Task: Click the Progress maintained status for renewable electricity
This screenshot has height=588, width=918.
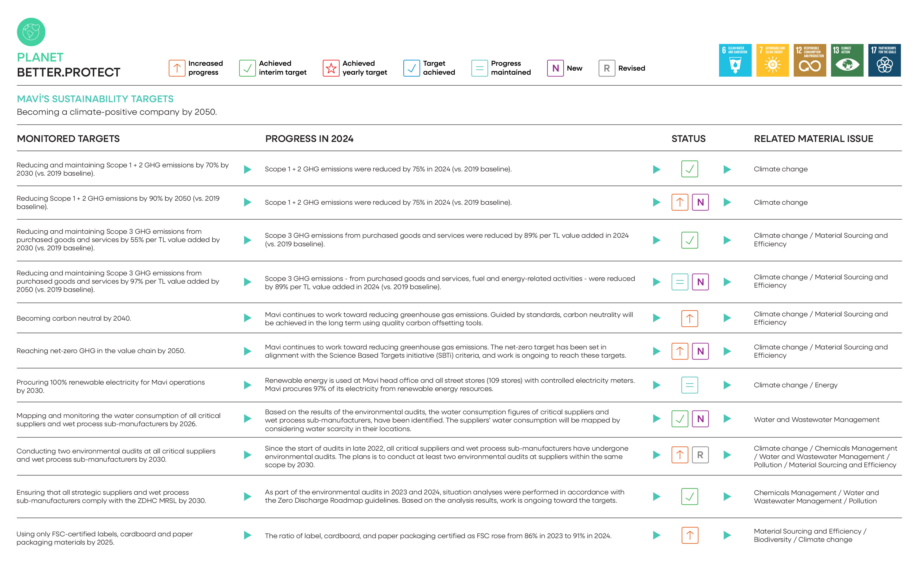Action: click(x=689, y=385)
